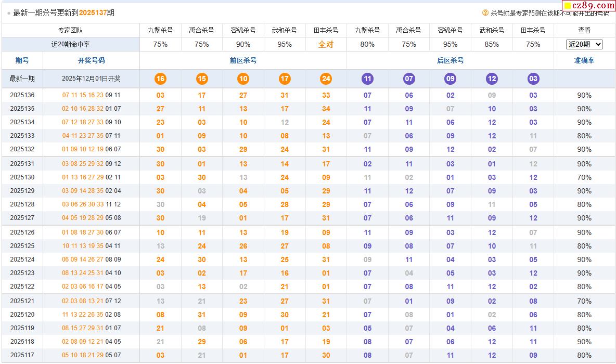The width and height of the screenshot is (616, 364).
Task: Click the 期号 column header
Action: [x=22, y=61]
